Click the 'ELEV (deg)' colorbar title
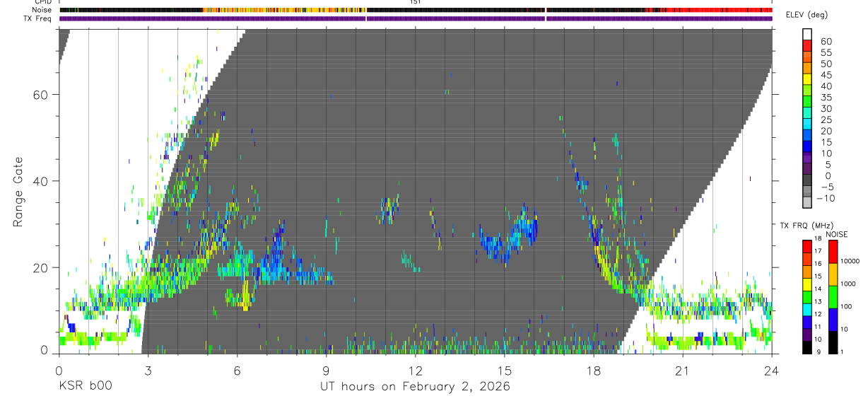 pyautogui.click(x=807, y=15)
